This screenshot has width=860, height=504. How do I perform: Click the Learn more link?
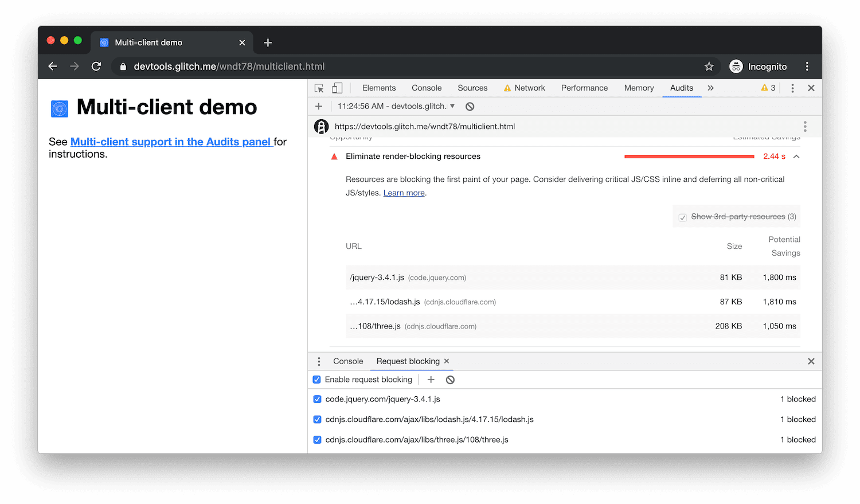(x=404, y=193)
